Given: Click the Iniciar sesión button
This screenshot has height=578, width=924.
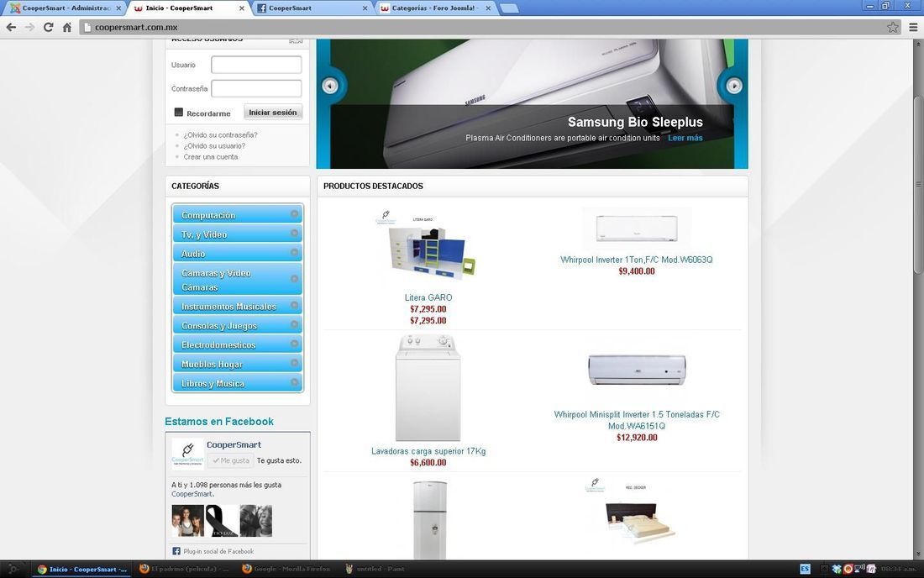Looking at the screenshot, I should pos(273,113).
